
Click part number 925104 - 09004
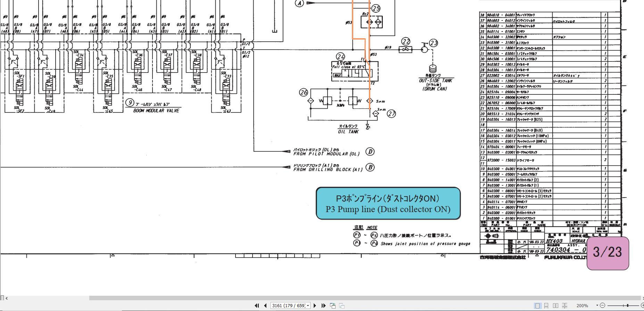tap(501, 92)
